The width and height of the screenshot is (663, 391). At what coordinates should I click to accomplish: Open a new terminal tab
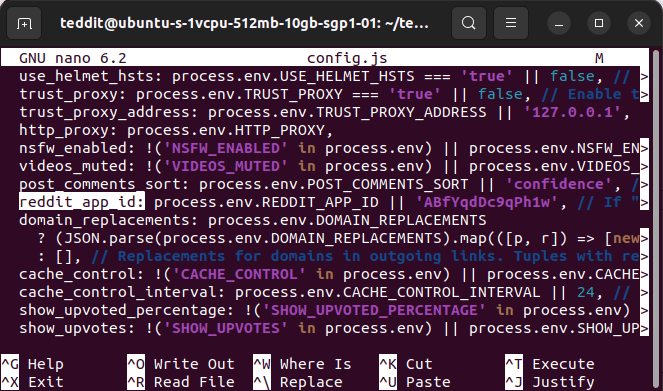pos(24,23)
